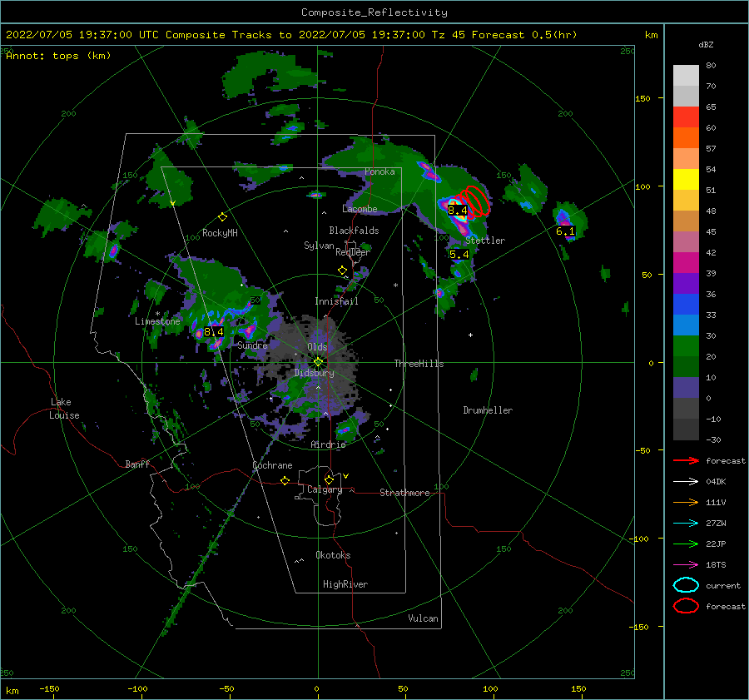Click the Ponoka city label

(x=379, y=171)
